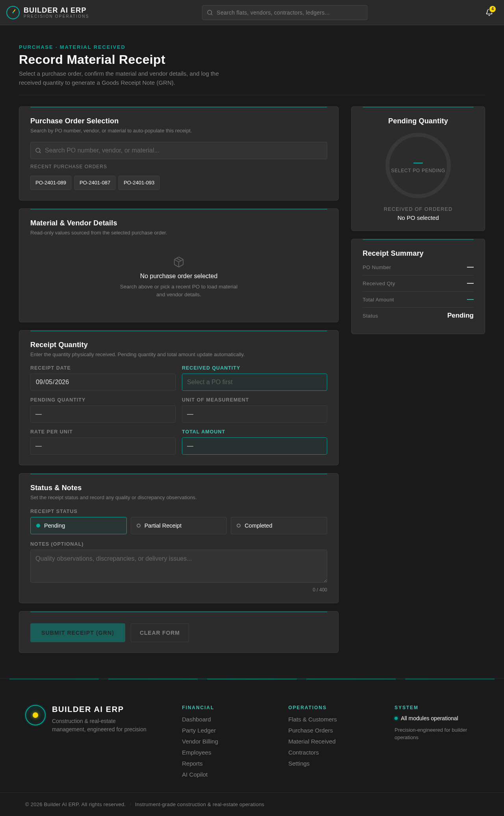Open the notifications bell
The width and height of the screenshot is (504, 816).
click(489, 13)
